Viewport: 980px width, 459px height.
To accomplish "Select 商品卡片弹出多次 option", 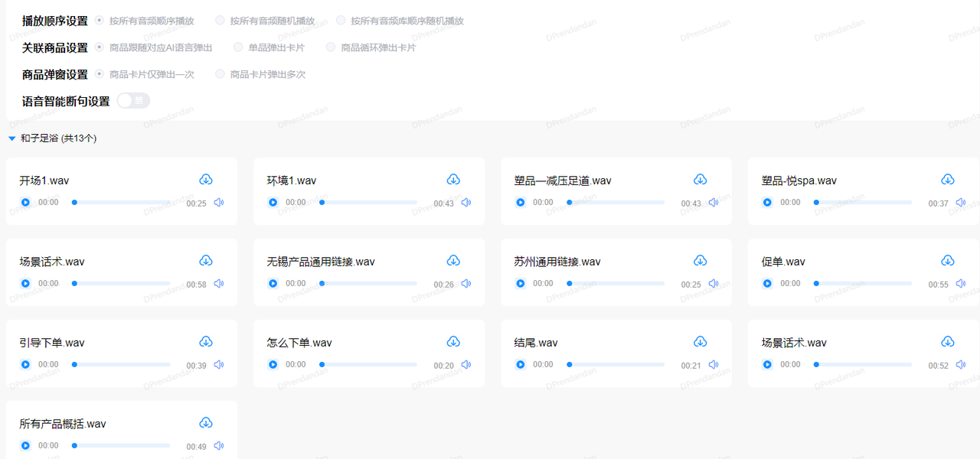I will coord(220,74).
